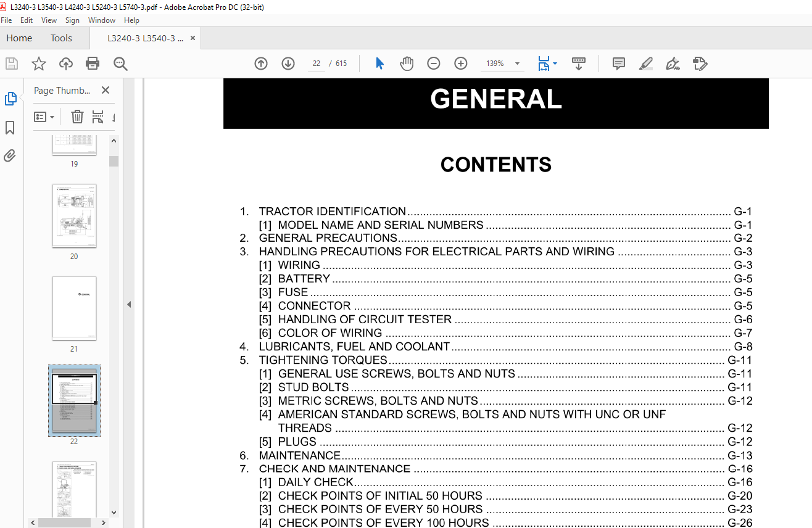Click the CONNECTOR contents entry
This screenshot has width=812, height=528.
click(315, 306)
